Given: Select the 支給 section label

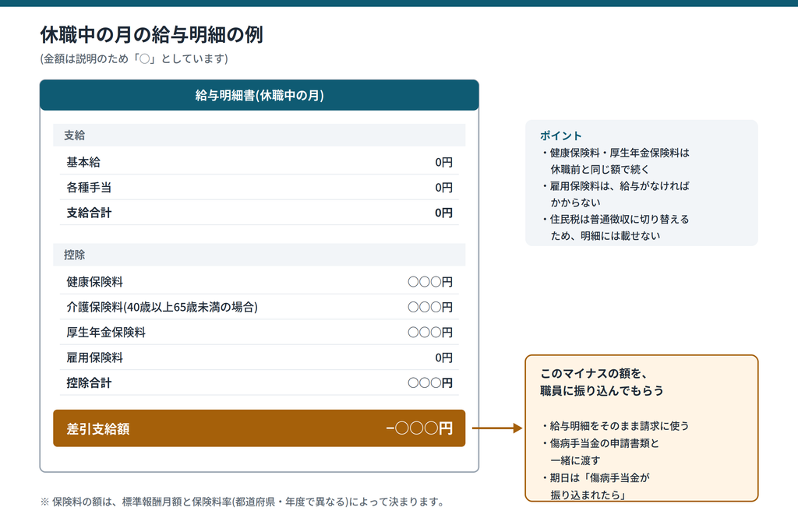Looking at the screenshot, I should 74,136.
